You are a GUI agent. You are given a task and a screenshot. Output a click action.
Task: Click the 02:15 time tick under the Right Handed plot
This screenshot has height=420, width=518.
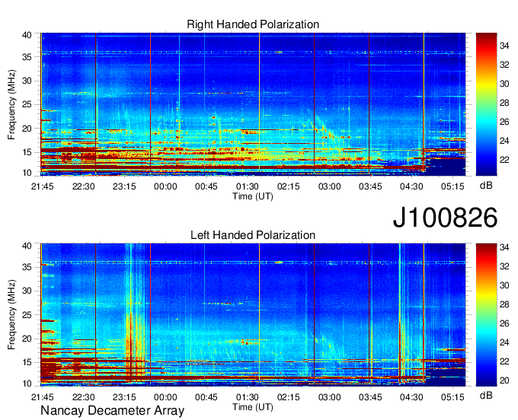click(x=289, y=186)
